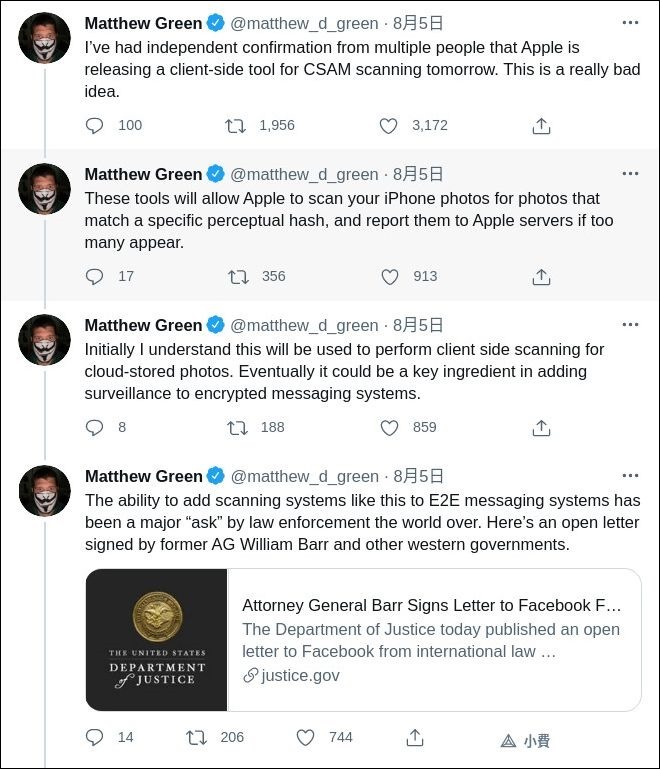This screenshot has width=660, height=769.
Task: Retweet the perceptual hash tweet
Action: 238,277
